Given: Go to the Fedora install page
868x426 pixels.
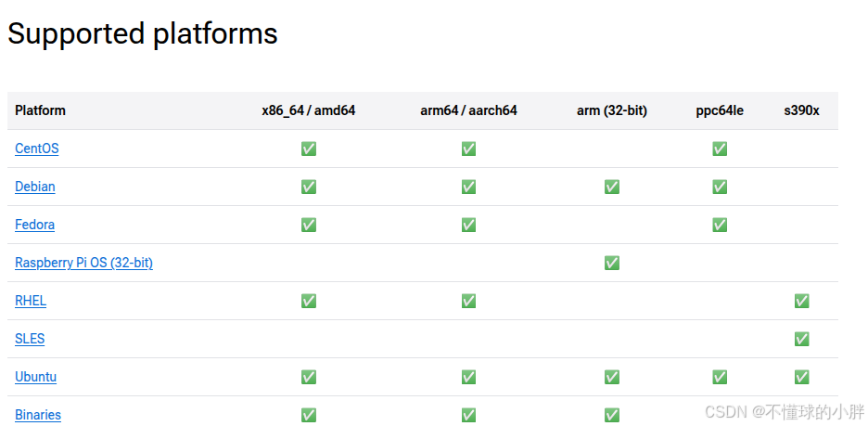Looking at the screenshot, I should [x=35, y=225].
